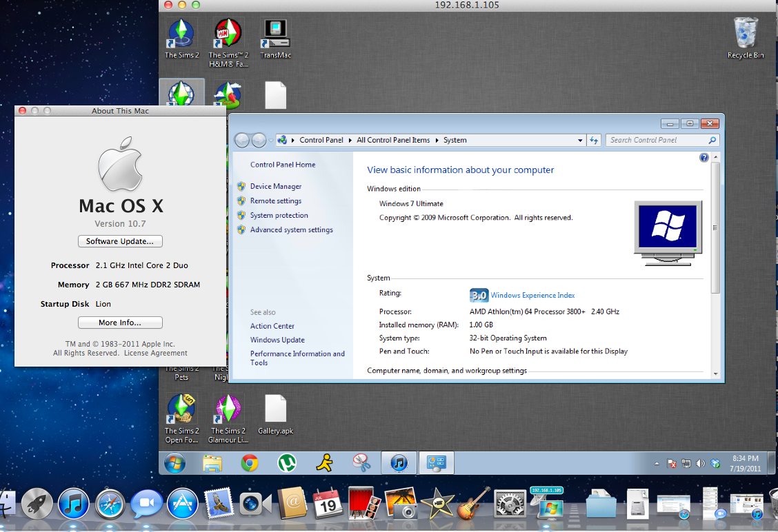This screenshot has width=778, height=532.
Task: Click the All Control Panel Items breadcrumb
Action: [x=393, y=141]
